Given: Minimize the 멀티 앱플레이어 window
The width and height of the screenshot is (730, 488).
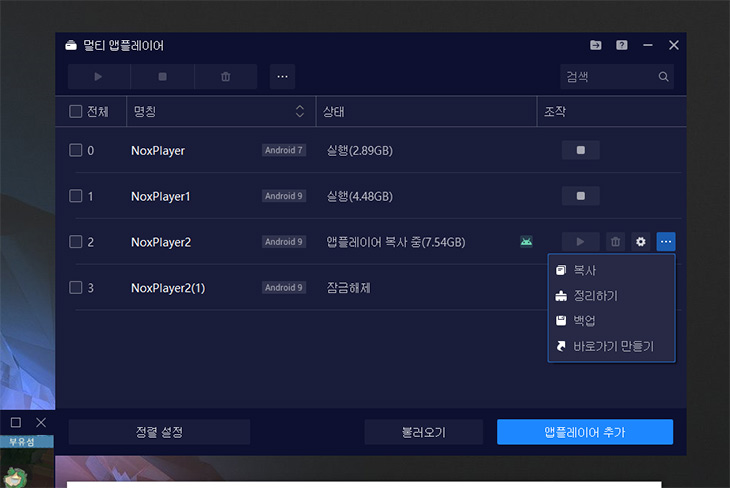Looking at the screenshot, I should pos(648,45).
